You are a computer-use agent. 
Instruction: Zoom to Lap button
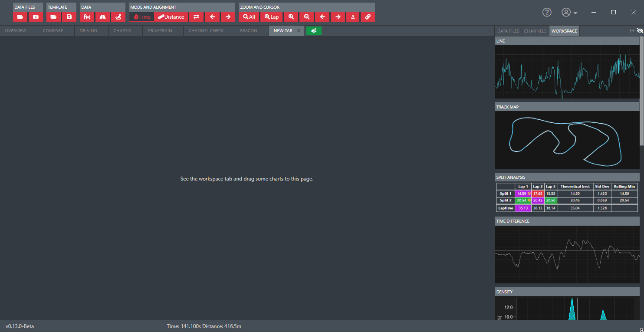tap(272, 17)
